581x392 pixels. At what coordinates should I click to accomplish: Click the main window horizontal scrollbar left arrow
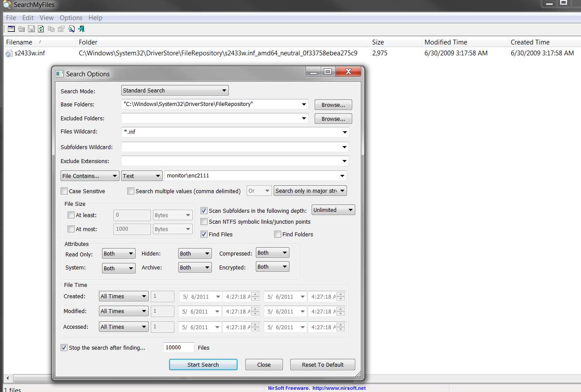click(7, 378)
